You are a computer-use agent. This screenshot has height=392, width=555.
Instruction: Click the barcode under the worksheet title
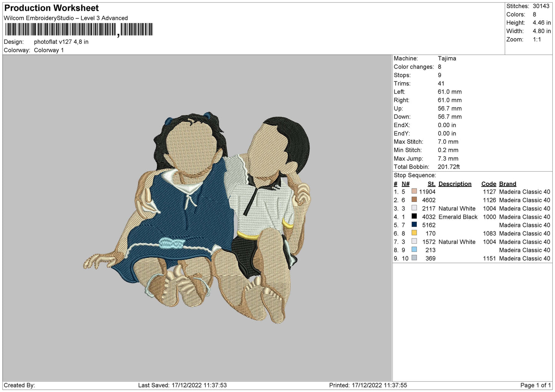click(x=79, y=30)
